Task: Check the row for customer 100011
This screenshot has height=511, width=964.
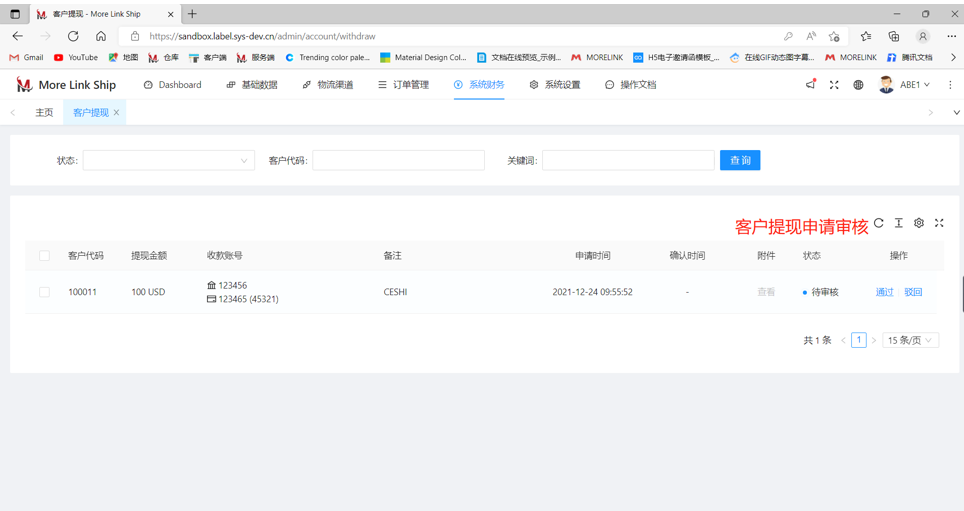Action: [x=44, y=292]
